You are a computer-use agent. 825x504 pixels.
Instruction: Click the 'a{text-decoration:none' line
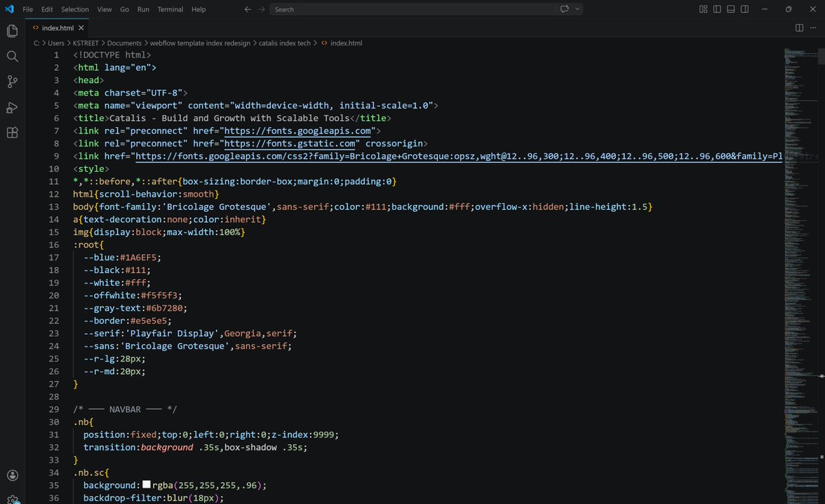pyautogui.click(x=169, y=219)
